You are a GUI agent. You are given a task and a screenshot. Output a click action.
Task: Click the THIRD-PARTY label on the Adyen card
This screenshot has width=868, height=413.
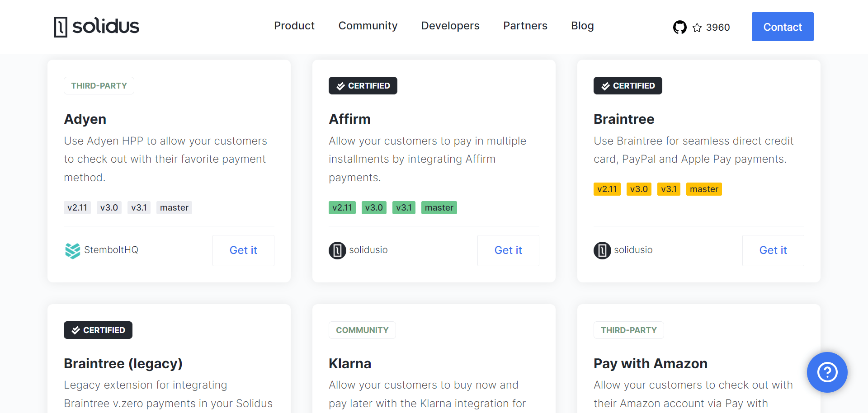tap(99, 85)
